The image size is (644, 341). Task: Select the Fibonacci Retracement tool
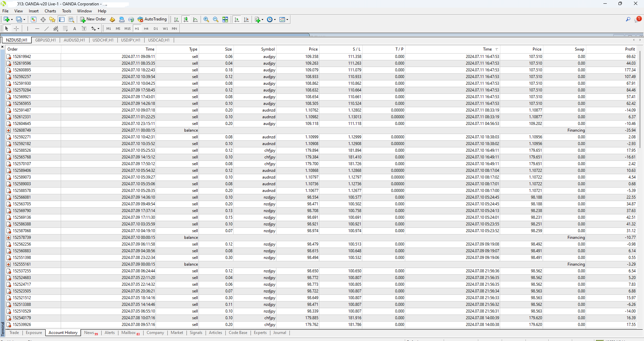(x=65, y=28)
